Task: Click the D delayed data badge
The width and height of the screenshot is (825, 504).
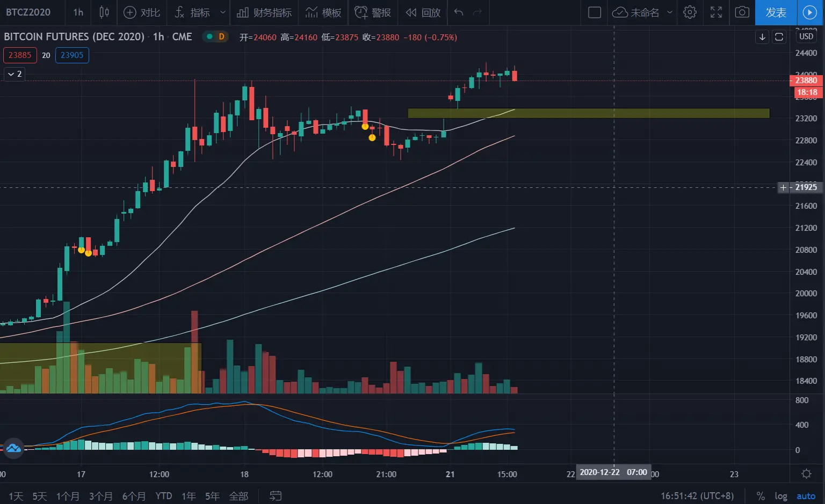Action: point(221,37)
